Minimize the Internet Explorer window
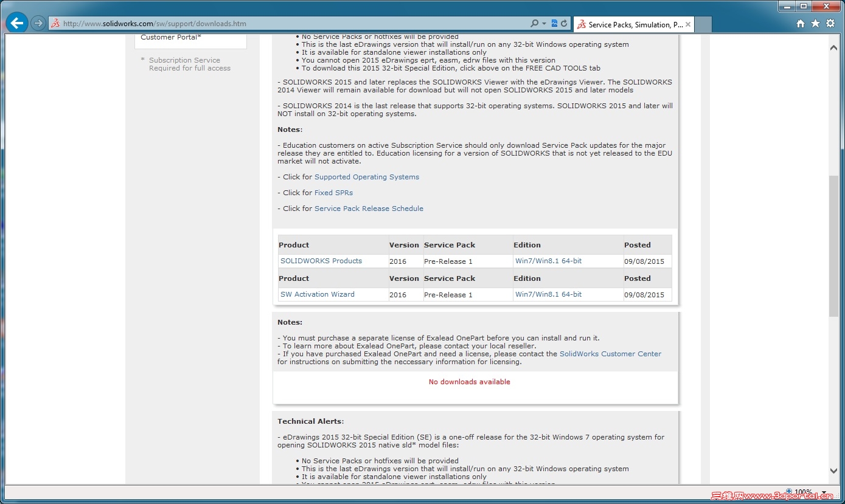845x504 pixels. click(x=786, y=6)
